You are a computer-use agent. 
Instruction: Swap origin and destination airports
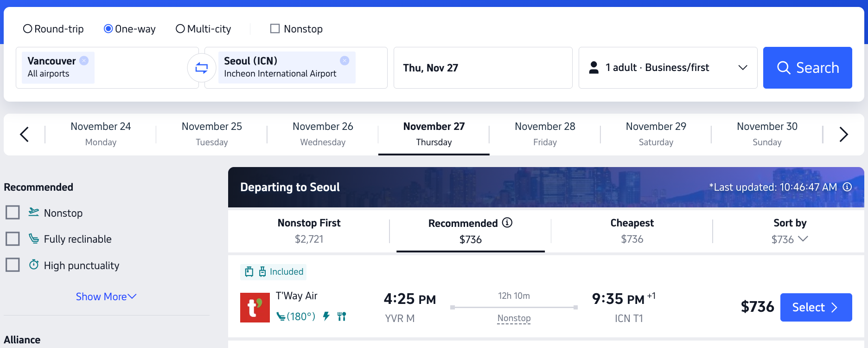[x=202, y=68]
